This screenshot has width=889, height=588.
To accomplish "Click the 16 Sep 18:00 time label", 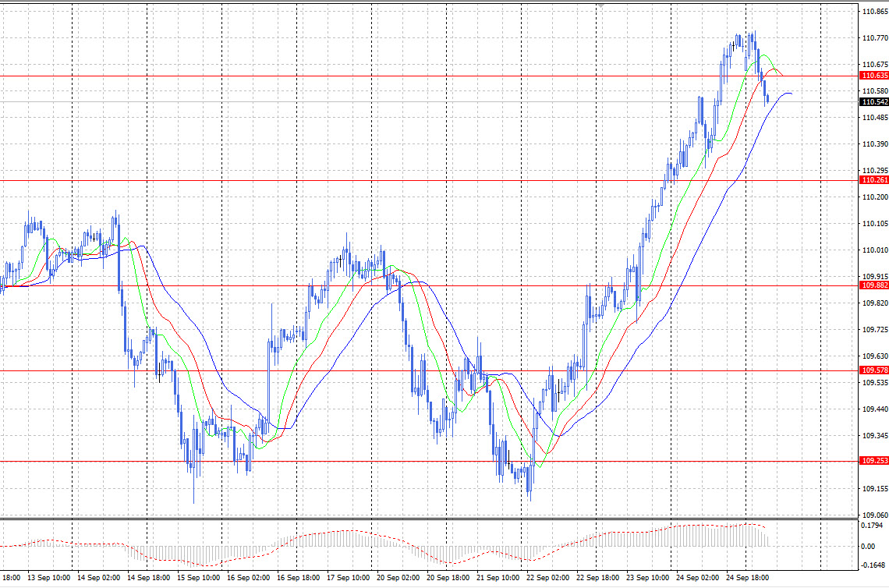I will pyautogui.click(x=298, y=577).
